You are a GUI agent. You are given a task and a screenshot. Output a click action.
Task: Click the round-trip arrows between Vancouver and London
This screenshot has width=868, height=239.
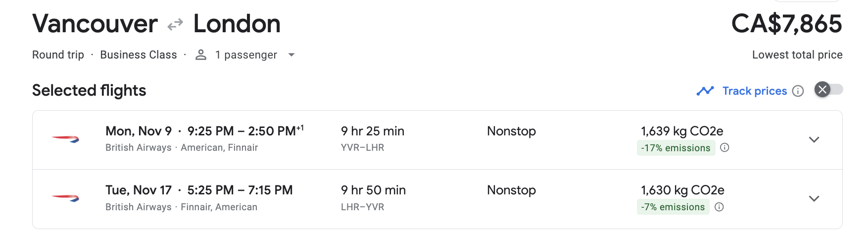pos(175,24)
